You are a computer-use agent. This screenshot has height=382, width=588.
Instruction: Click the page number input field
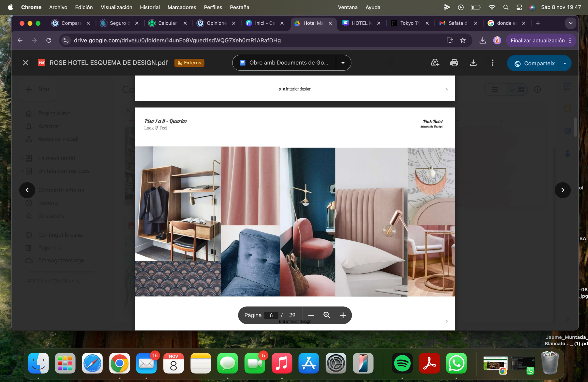271,315
